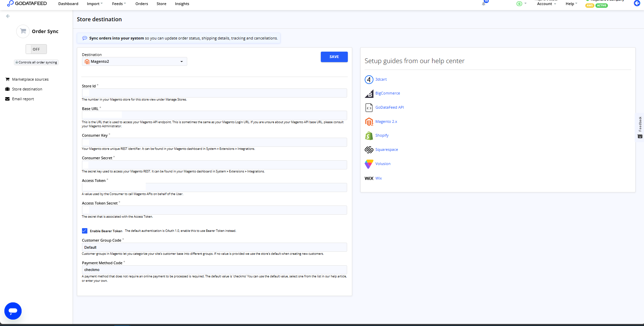Click the 3dcart logo icon

coord(369,80)
